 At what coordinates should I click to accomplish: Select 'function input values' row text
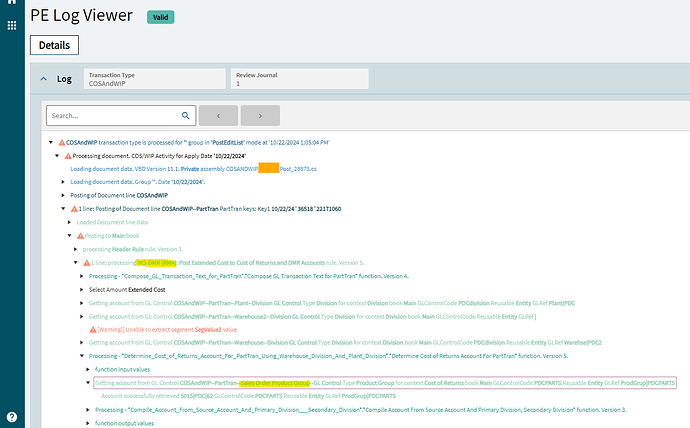click(x=122, y=369)
